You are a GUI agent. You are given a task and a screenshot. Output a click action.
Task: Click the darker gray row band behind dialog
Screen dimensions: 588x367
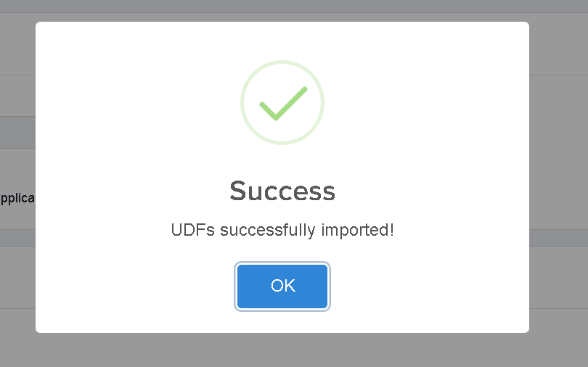17,132
